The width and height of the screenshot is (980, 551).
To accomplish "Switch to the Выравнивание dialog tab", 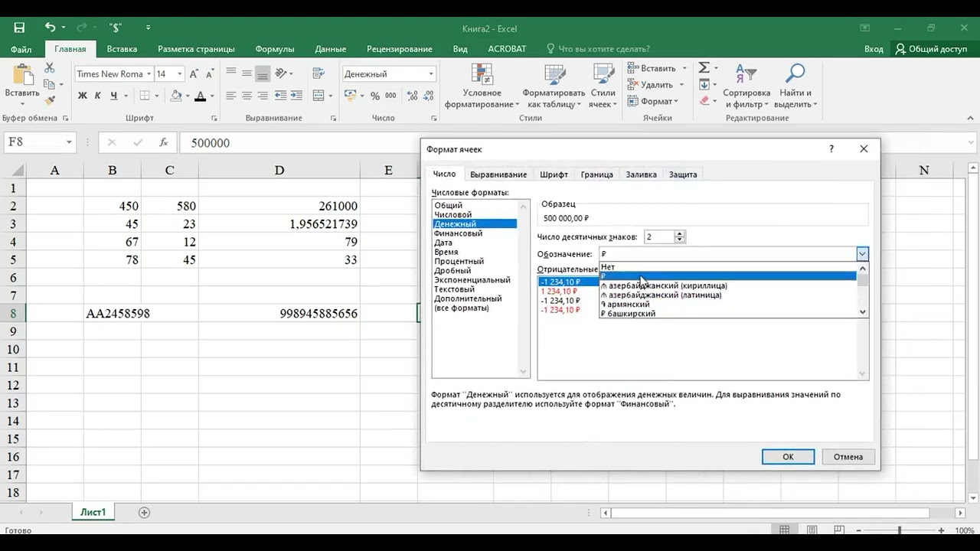I will click(498, 174).
